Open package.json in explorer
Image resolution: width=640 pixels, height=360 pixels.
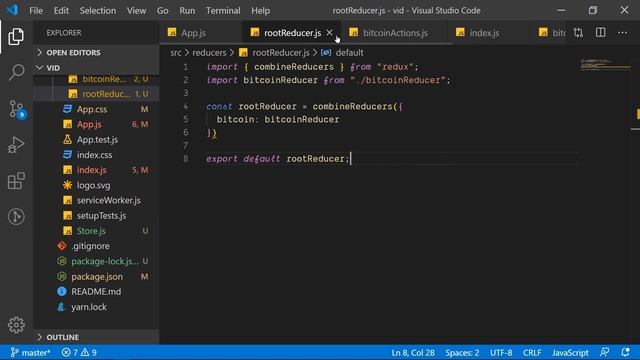(x=96, y=276)
